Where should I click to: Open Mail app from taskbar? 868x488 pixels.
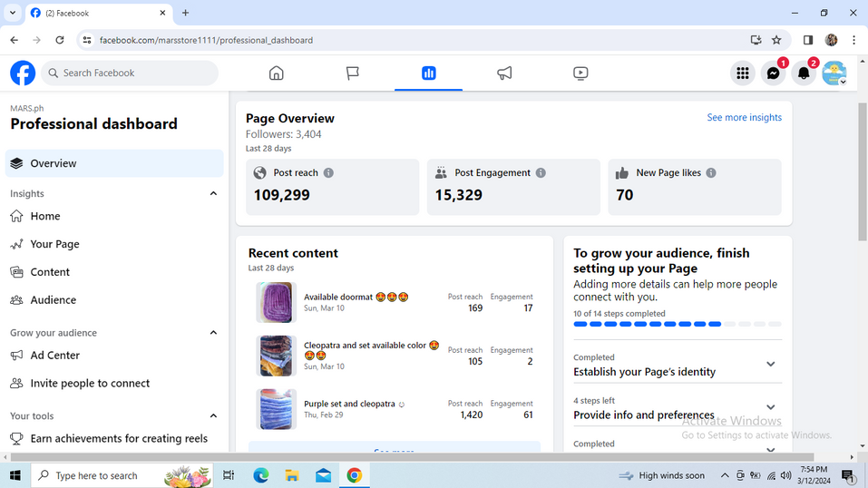pyautogui.click(x=323, y=475)
